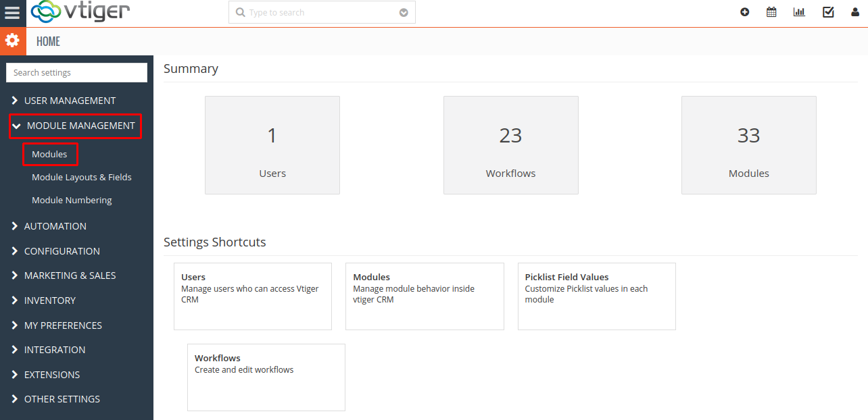Viewport: 868px width, 420px height.
Task: Click the orange settings gear icon
Action: [12, 41]
